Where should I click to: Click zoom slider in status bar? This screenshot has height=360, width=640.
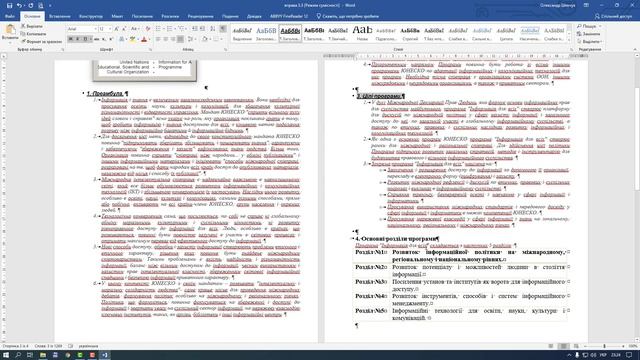coord(604,346)
